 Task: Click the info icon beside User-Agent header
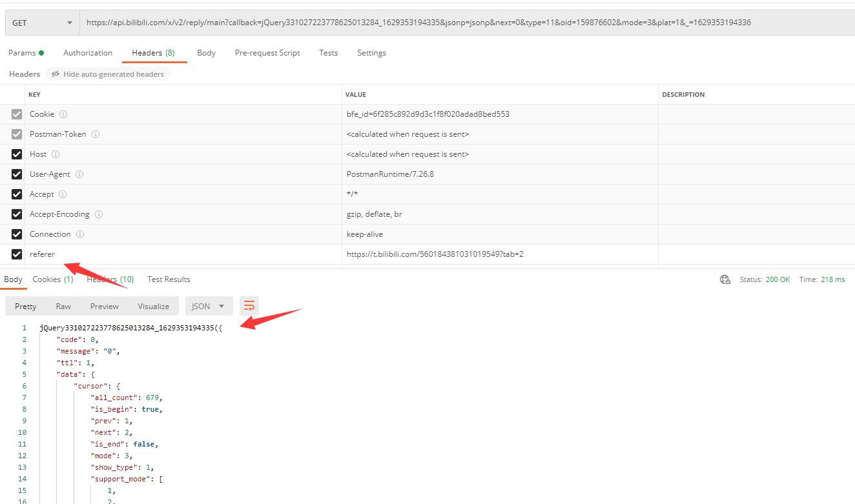click(79, 174)
